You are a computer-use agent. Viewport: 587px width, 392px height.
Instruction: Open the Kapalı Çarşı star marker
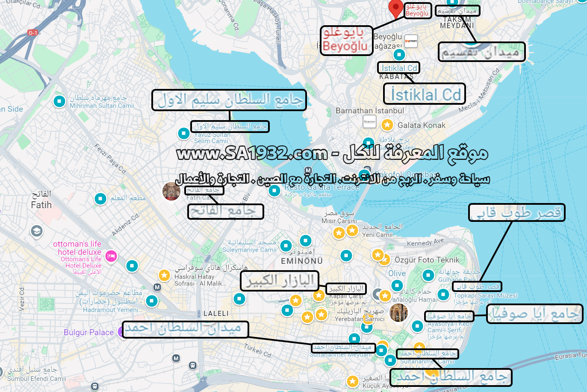(319, 295)
